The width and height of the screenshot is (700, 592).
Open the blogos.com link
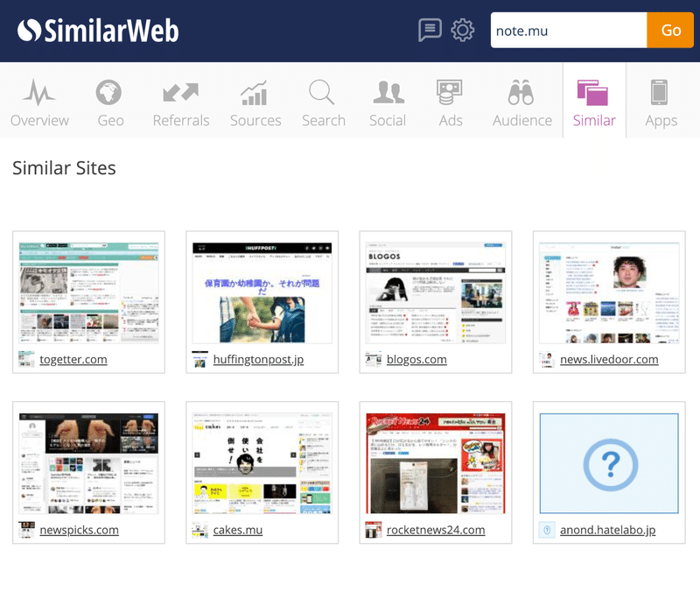pyautogui.click(x=416, y=359)
